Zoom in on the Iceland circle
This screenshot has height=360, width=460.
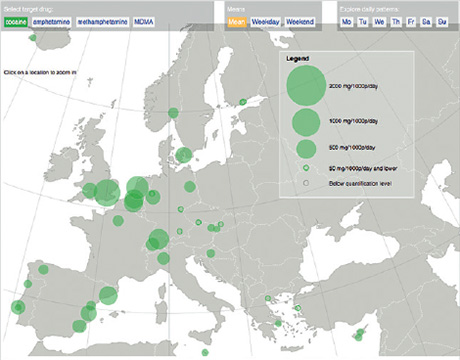[33, 38]
